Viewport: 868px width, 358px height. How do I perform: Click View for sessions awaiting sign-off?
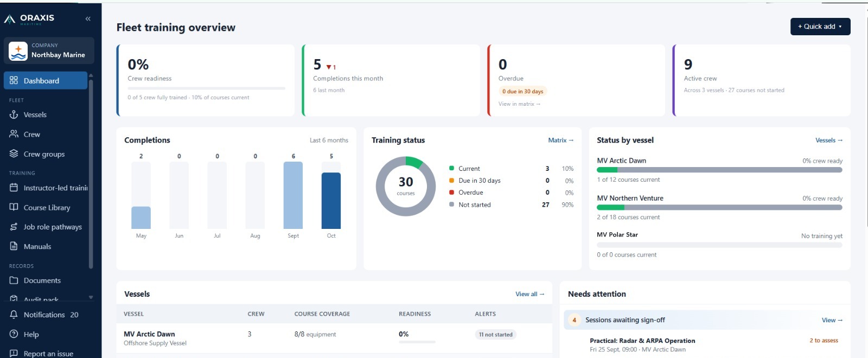[x=832, y=320]
